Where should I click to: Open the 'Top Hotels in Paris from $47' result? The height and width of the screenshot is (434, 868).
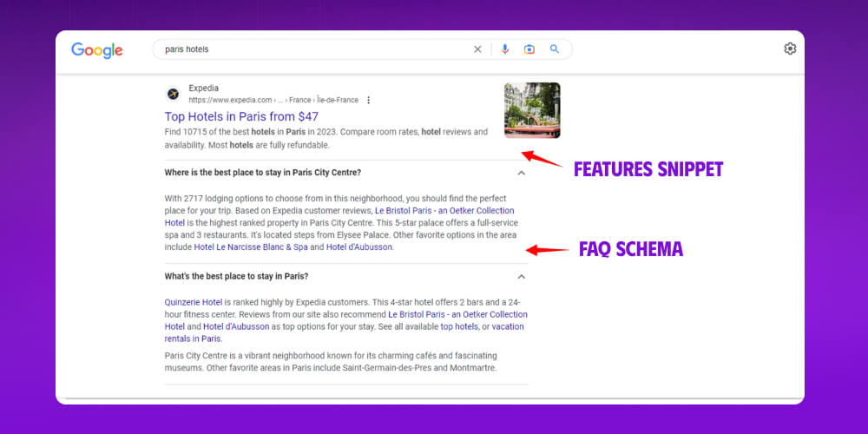(x=241, y=117)
